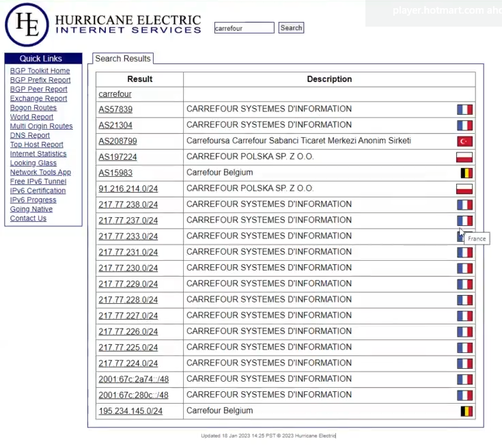This screenshot has height=448, width=502.
Task: Click the France flag in the 217.77.227.0/24 row
Action: click(x=464, y=316)
